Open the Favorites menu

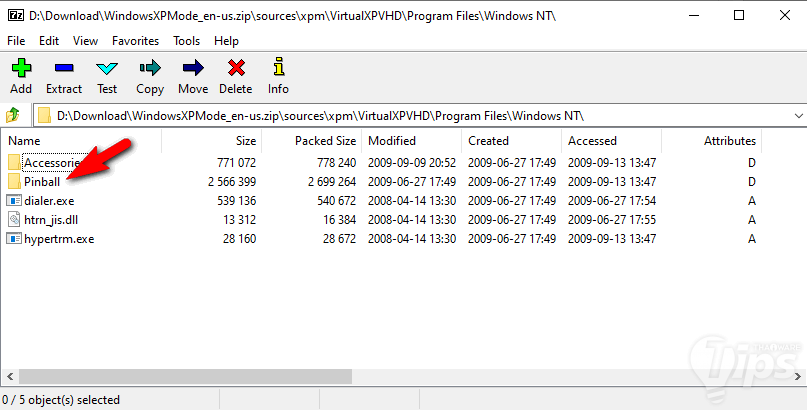tap(135, 41)
